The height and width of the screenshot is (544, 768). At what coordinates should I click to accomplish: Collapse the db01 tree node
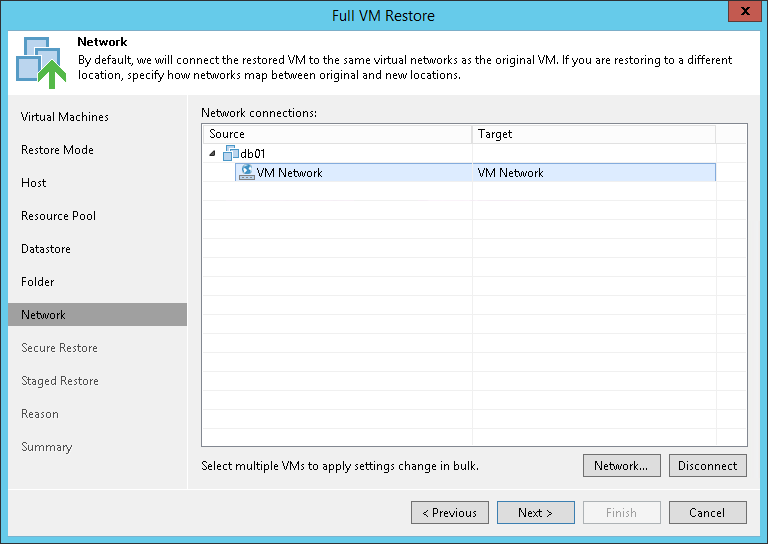click(x=211, y=153)
